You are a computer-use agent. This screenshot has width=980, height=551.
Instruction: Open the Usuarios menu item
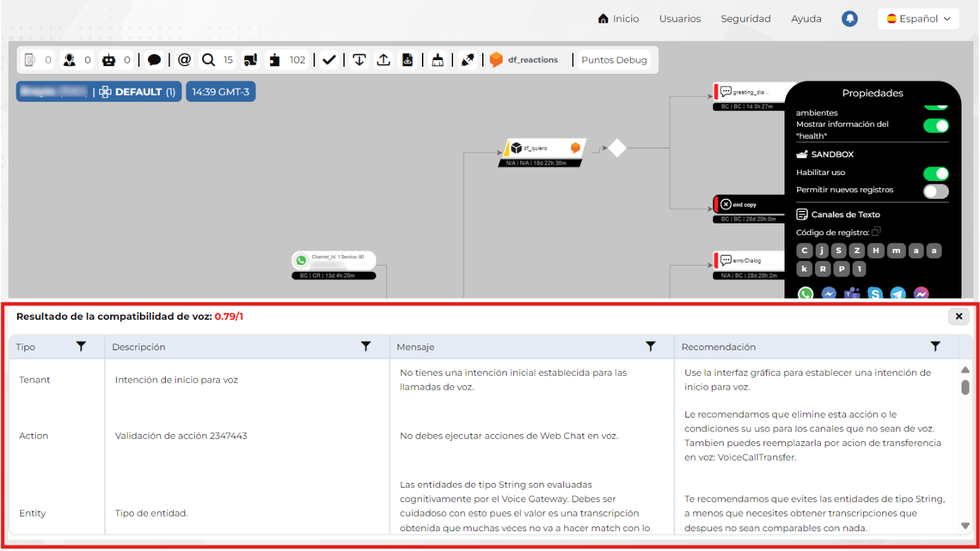pos(680,18)
